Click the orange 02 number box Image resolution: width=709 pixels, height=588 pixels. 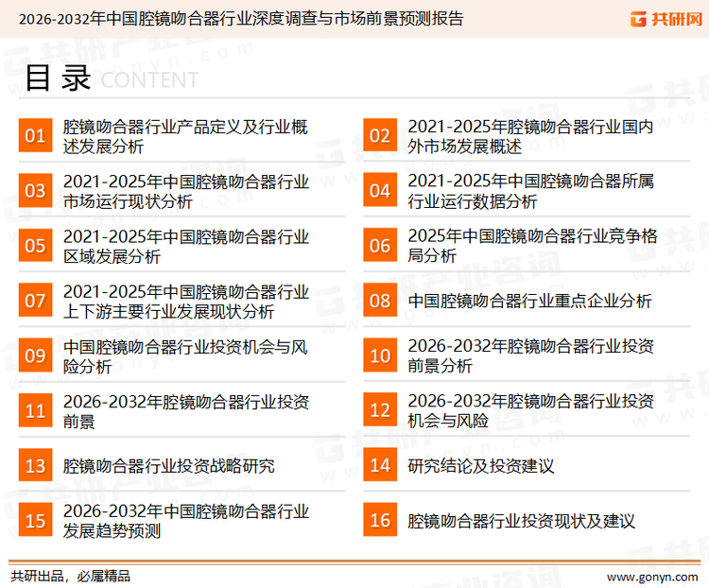[x=380, y=135]
